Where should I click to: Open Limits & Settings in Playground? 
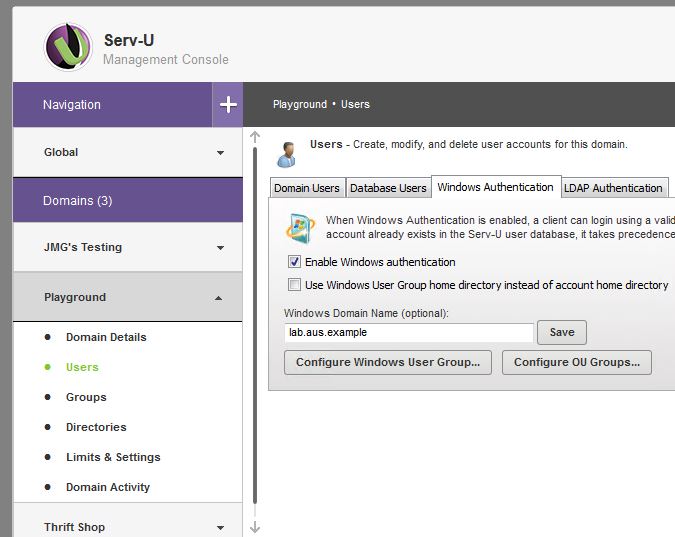[113, 457]
